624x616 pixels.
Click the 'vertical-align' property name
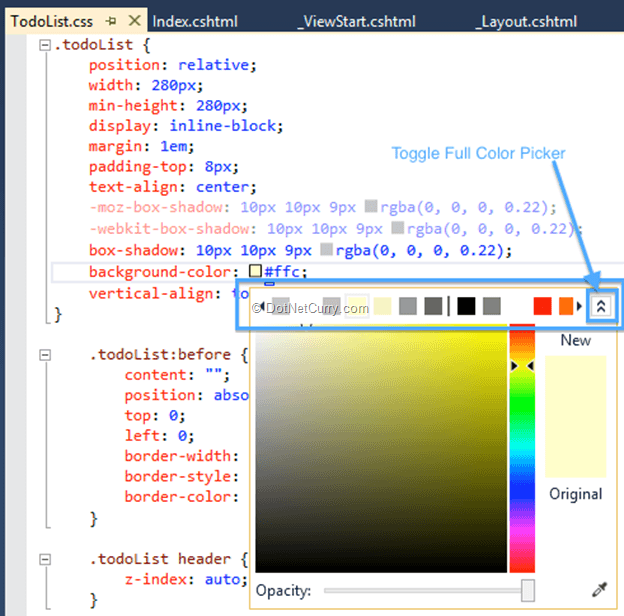click(151, 294)
